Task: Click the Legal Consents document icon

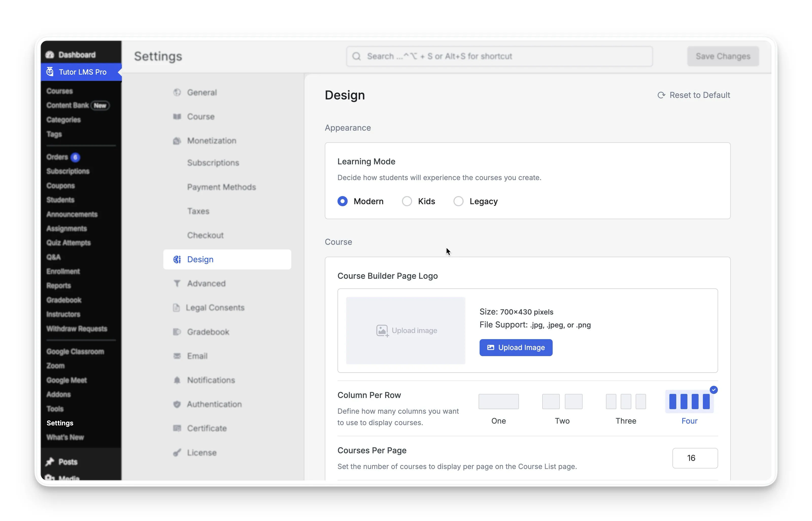Action: (x=176, y=307)
